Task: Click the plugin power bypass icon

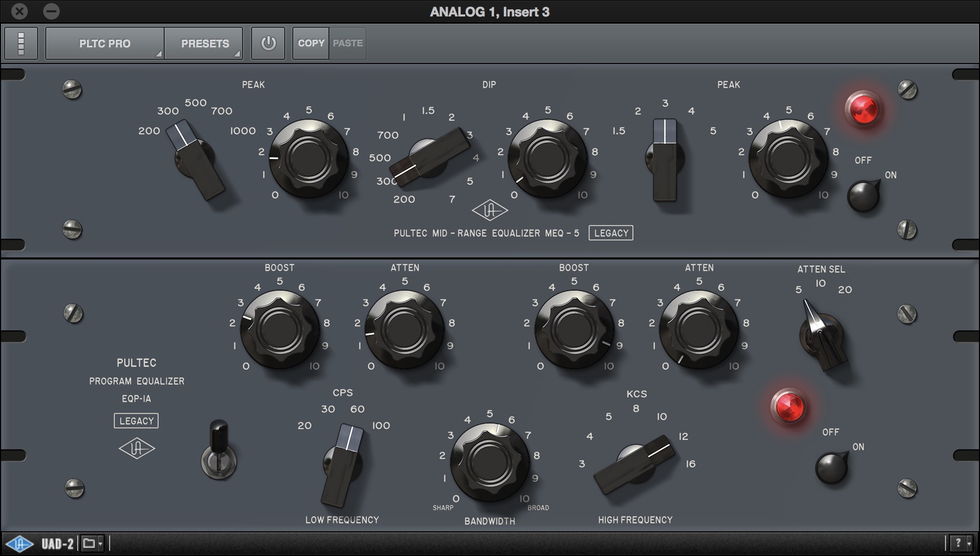Action: coord(268,43)
